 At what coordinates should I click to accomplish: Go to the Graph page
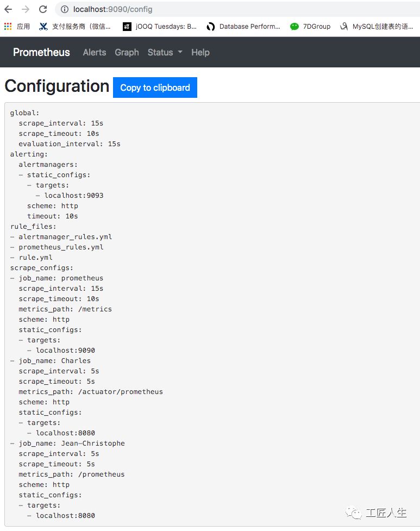click(127, 52)
